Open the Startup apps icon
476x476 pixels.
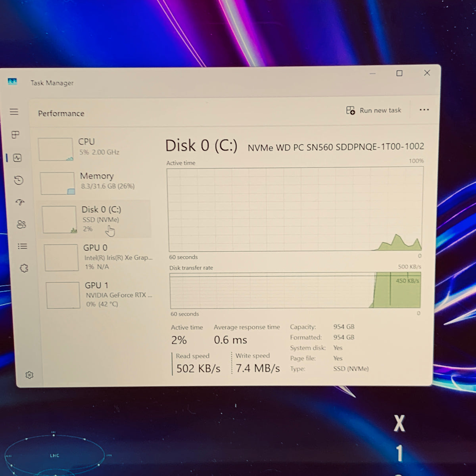pyautogui.click(x=20, y=202)
